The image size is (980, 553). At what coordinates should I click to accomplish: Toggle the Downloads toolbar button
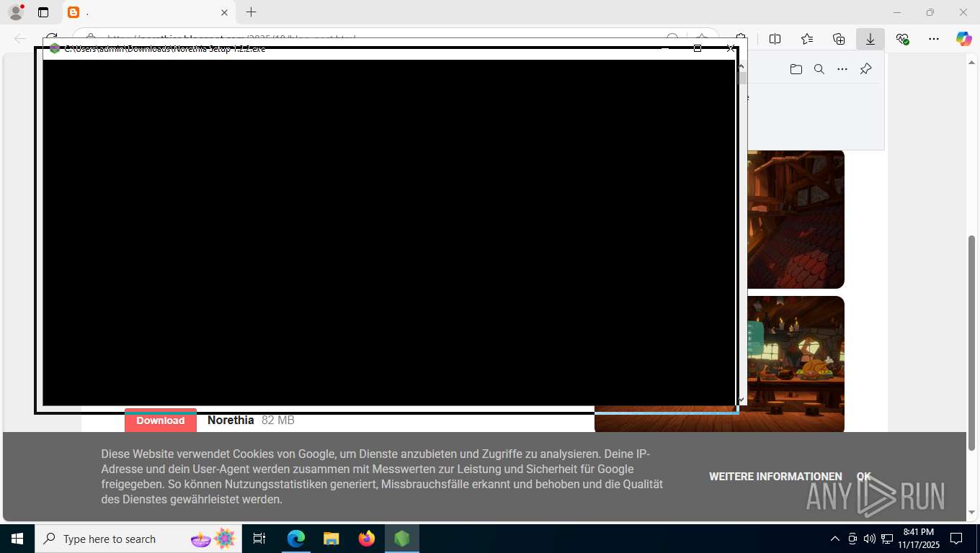tap(870, 39)
